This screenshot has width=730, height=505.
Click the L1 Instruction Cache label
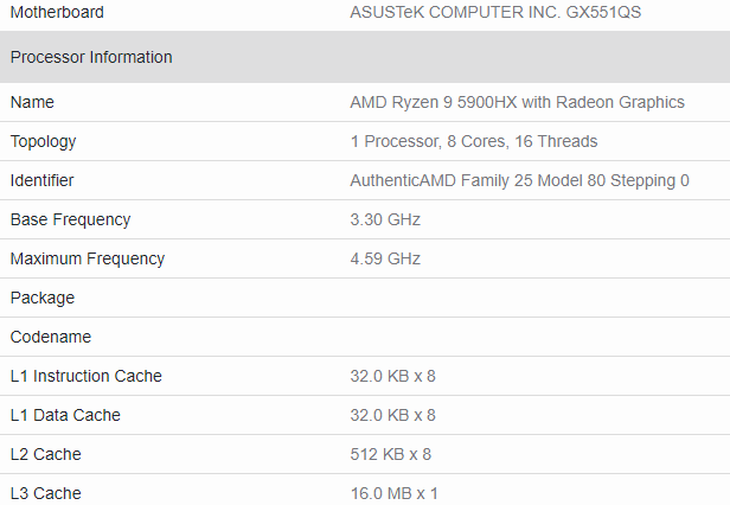pos(86,376)
